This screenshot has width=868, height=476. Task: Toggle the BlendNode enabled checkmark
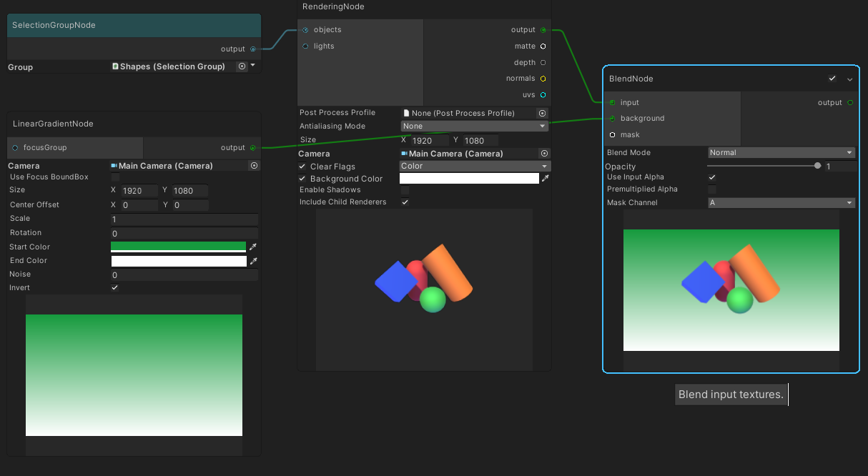coord(832,79)
